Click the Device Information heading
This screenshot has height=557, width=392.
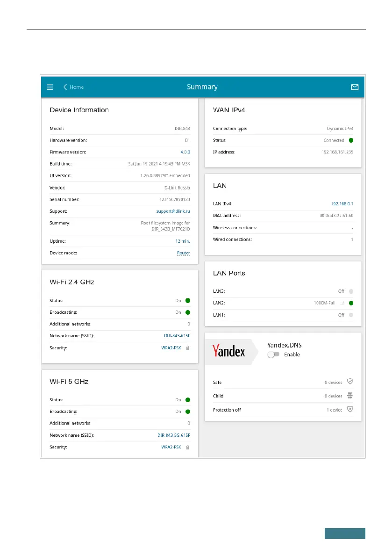point(79,110)
